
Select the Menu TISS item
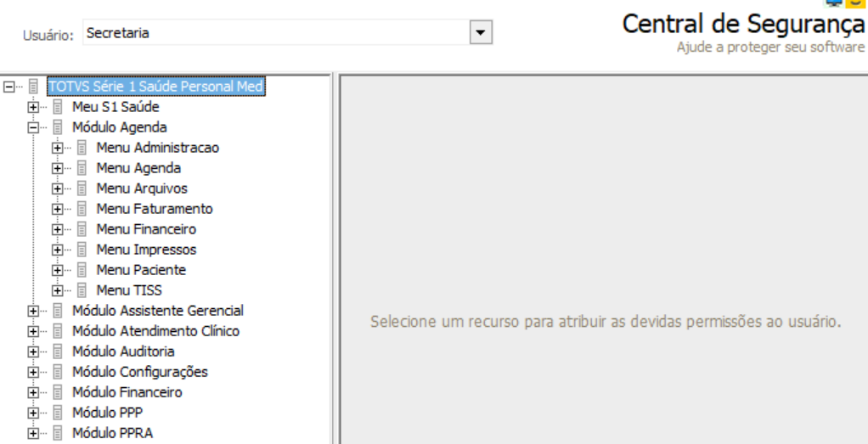coord(129,290)
